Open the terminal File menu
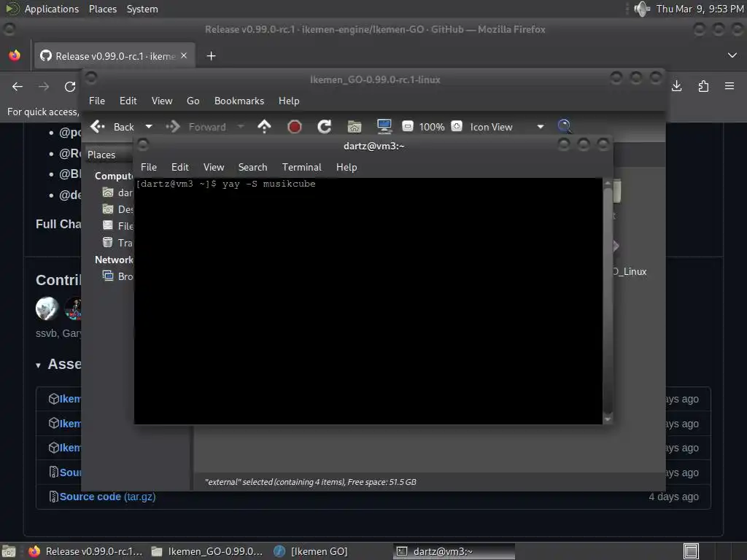The image size is (747, 560). point(149,167)
